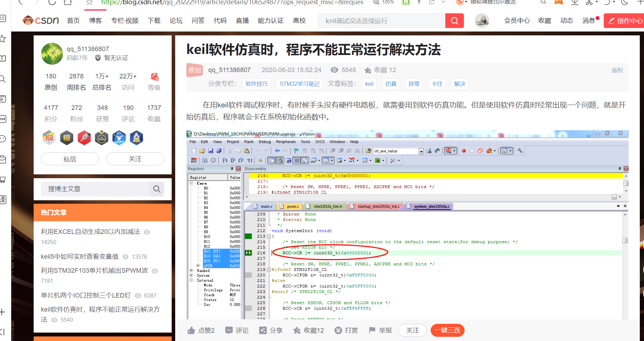Click the bookmark star in the address bar
This screenshot has width=644, height=341.
(90, 2)
